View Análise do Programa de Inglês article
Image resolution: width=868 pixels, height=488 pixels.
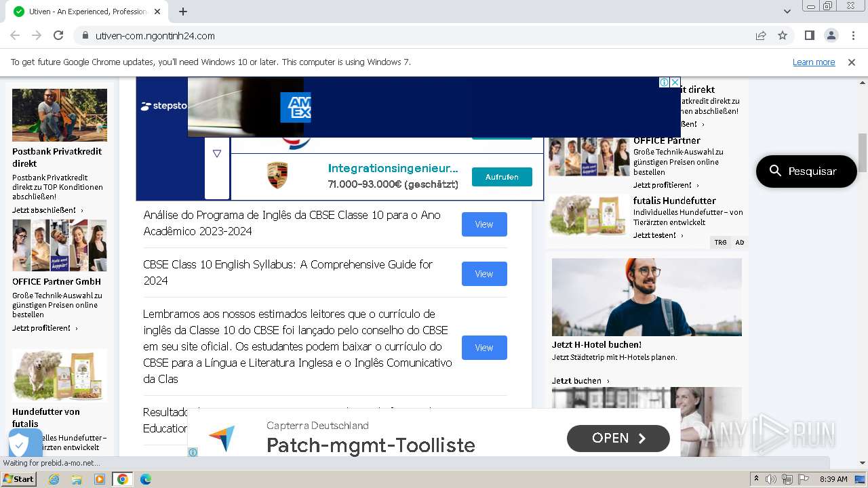484,224
